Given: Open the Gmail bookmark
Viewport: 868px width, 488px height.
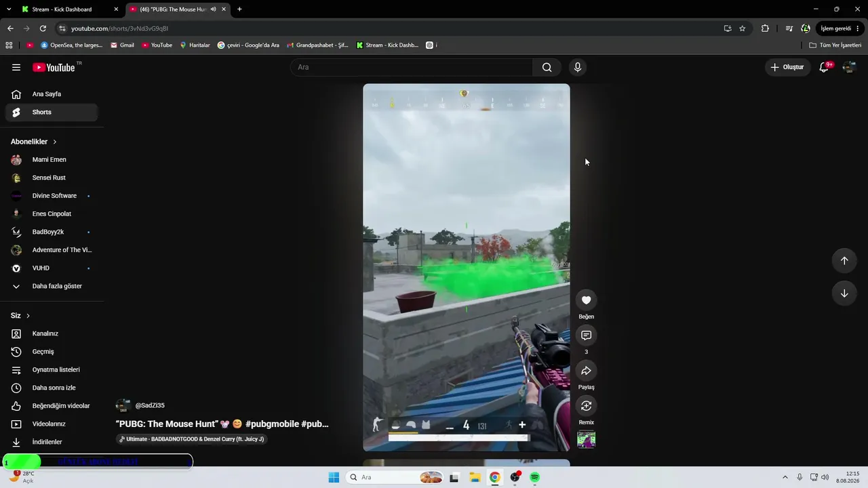Looking at the screenshot, I should [122, 45].
